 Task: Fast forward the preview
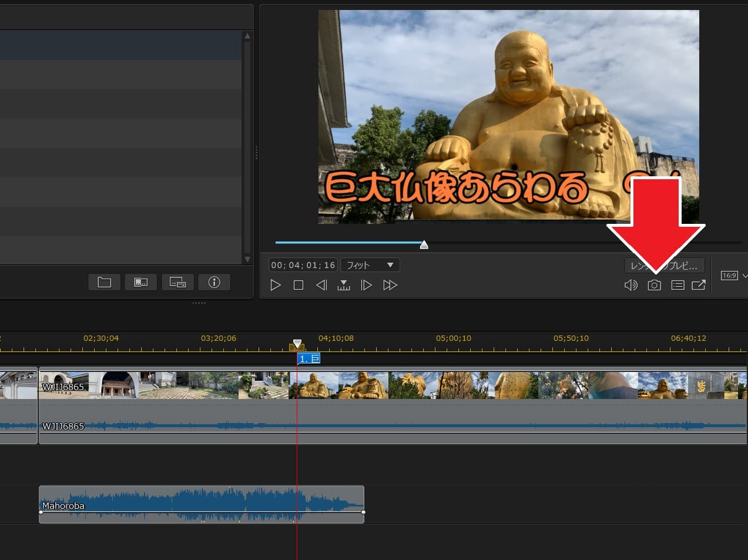coord(390,285)
